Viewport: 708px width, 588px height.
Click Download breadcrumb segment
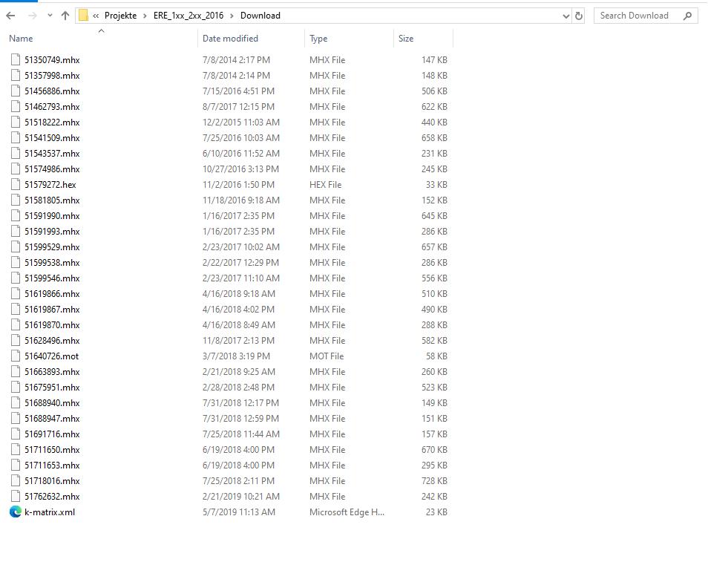(x=260, y=16)
